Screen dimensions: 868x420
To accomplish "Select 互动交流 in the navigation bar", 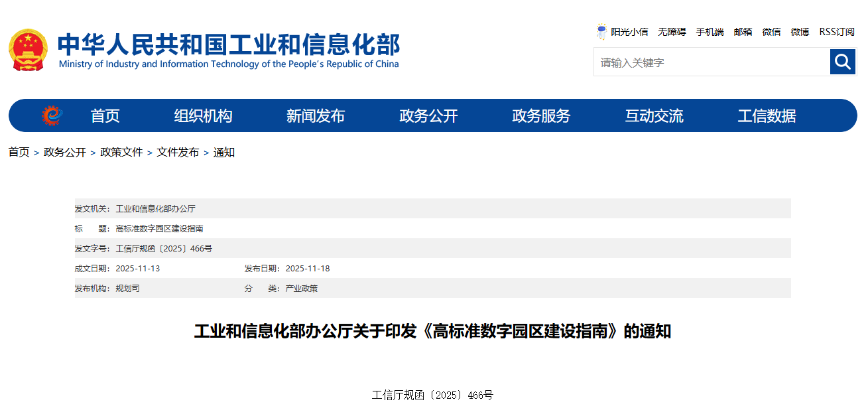I will tap(654, 116).
